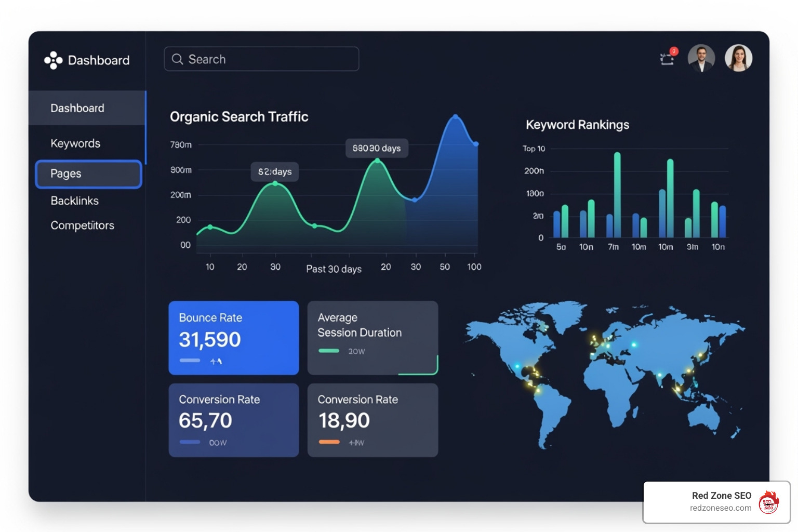
Task: Select Dashboard in the sidebar menu
Action: coord(87,108)
